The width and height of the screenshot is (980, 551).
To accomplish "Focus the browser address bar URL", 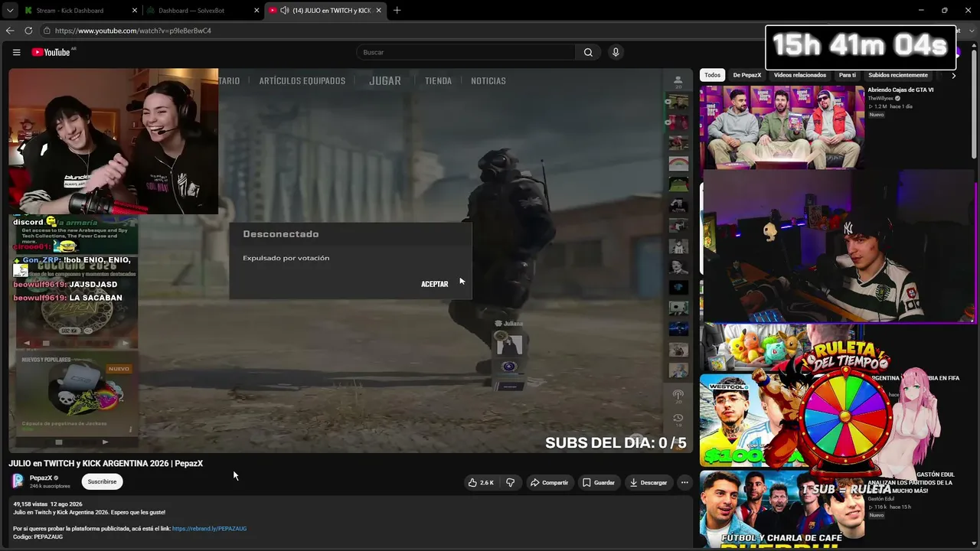I will point(133,31).
